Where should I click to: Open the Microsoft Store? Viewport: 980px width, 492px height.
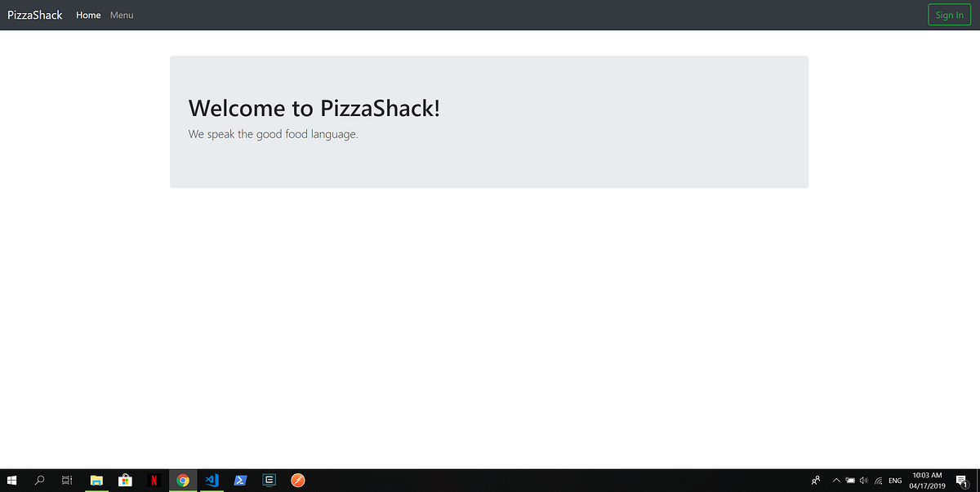coord(125,481)
